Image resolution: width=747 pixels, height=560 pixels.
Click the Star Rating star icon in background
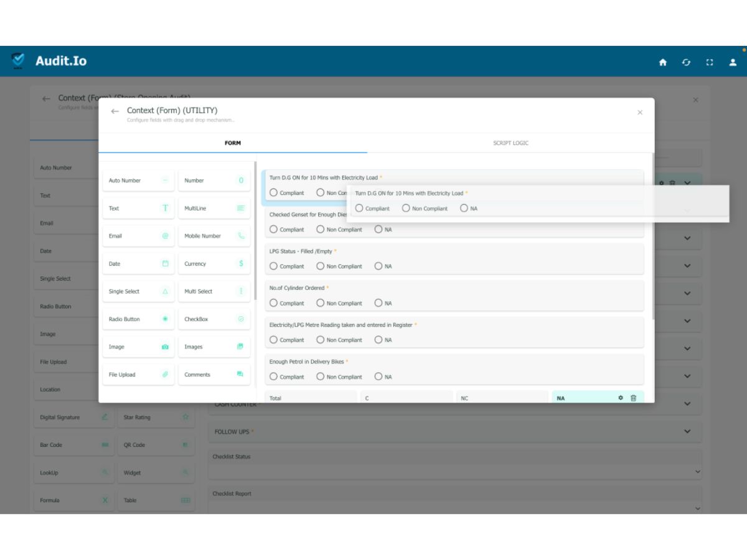coord(185,417)
